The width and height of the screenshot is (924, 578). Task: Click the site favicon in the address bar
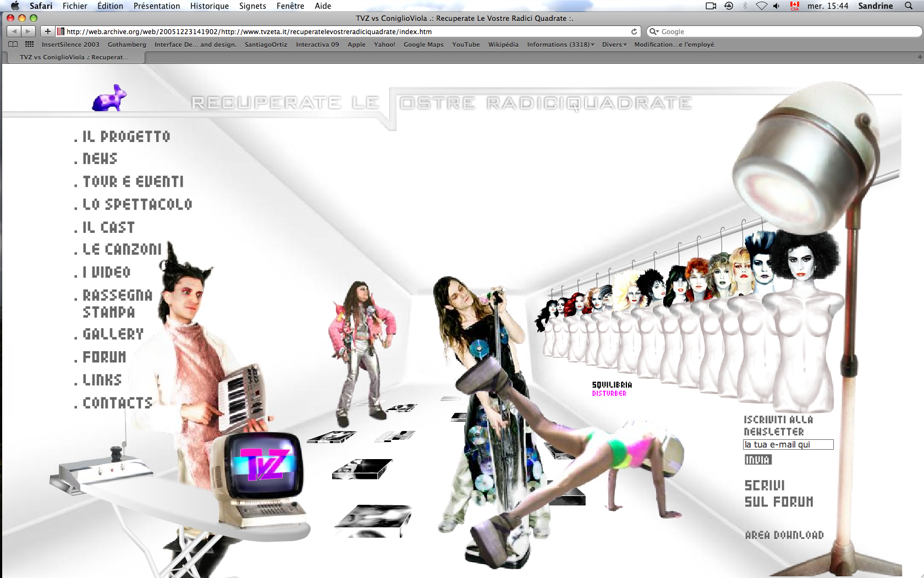(x=61, y=31)
